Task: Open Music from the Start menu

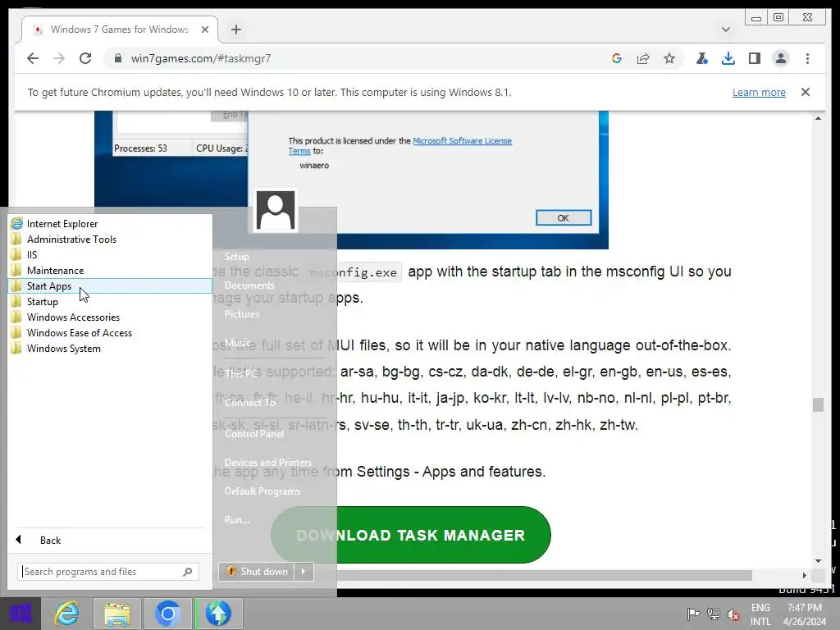Action: coord(237,342)
